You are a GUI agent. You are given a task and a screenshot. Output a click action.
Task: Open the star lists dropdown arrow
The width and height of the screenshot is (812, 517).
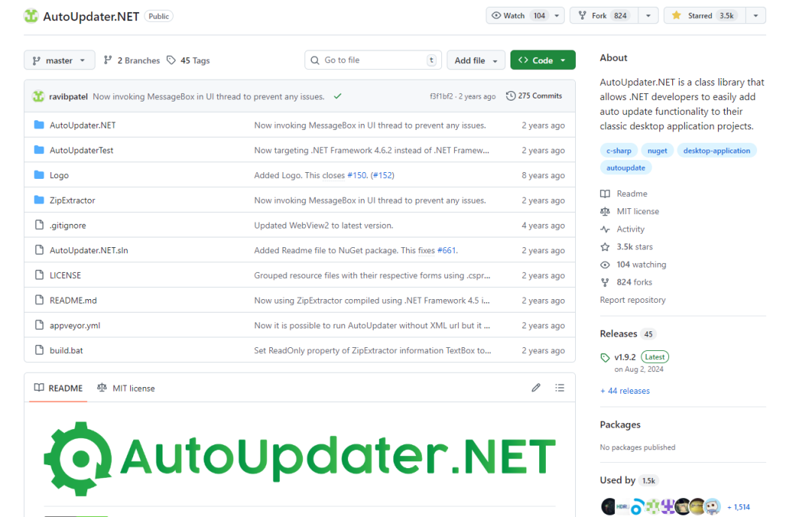pos(756,16)
